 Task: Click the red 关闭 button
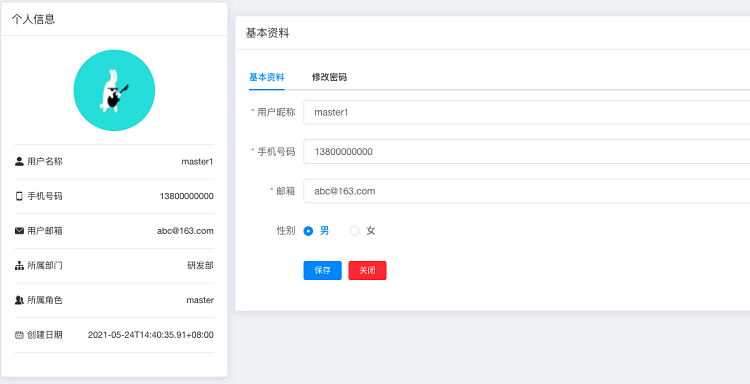coord(367,270)
